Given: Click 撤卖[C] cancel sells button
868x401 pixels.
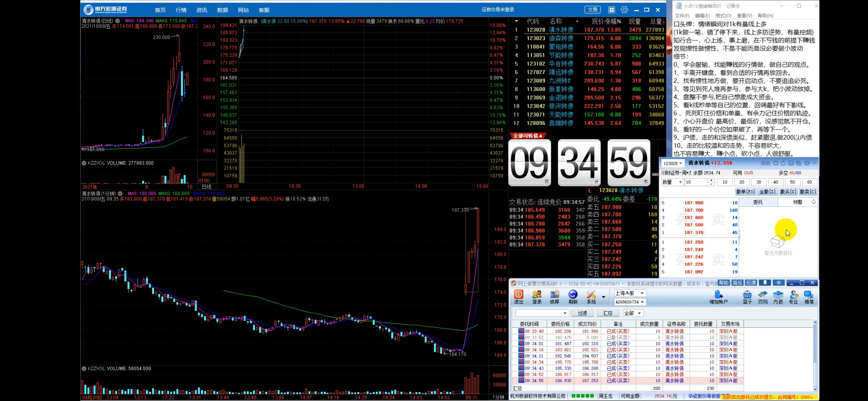Looking at the screenshot, I should (x=808, y=192).
